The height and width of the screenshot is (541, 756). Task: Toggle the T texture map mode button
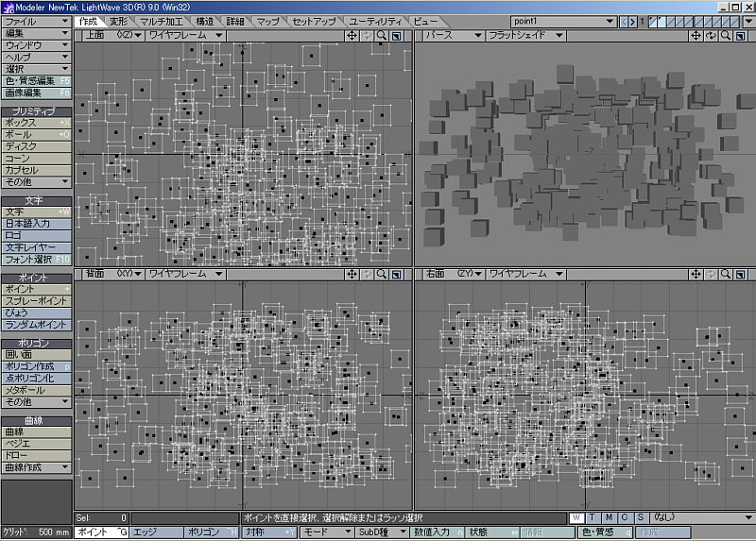pyautogui.click(x=593, y=517)
